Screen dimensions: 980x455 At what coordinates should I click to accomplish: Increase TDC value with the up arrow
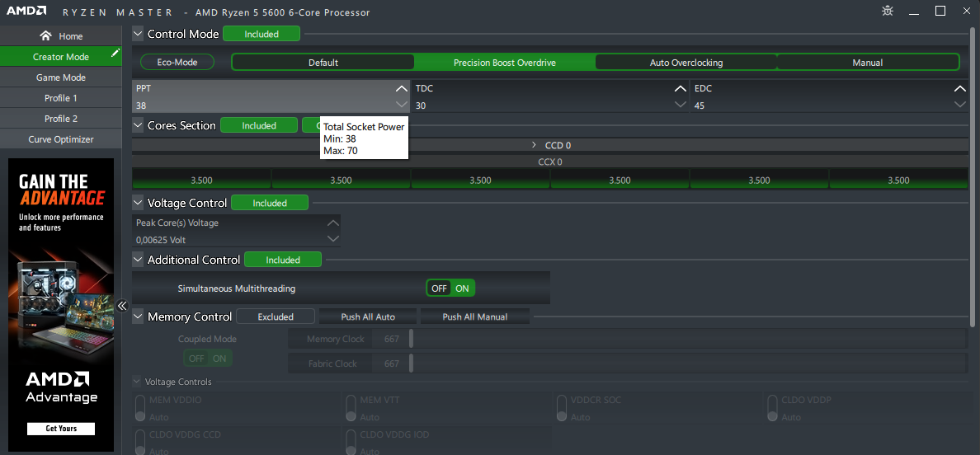tap(681, 89)
